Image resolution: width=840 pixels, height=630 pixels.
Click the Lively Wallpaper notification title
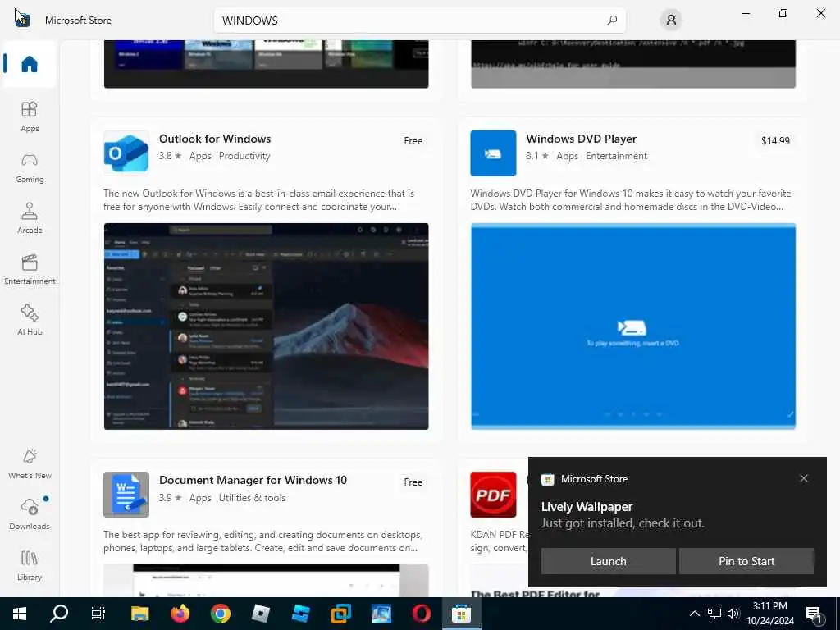point(587,507)
